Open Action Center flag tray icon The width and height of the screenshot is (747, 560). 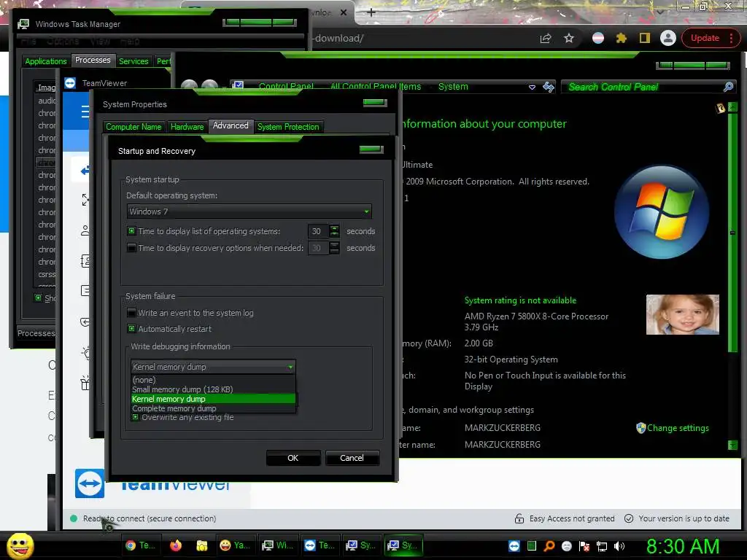click(584, 545)
